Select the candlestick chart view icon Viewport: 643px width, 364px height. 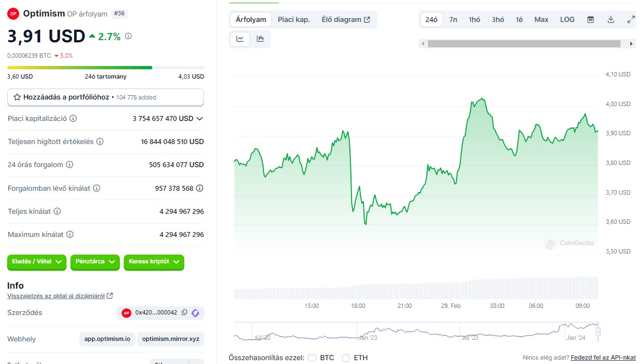[x=260, y=38]
